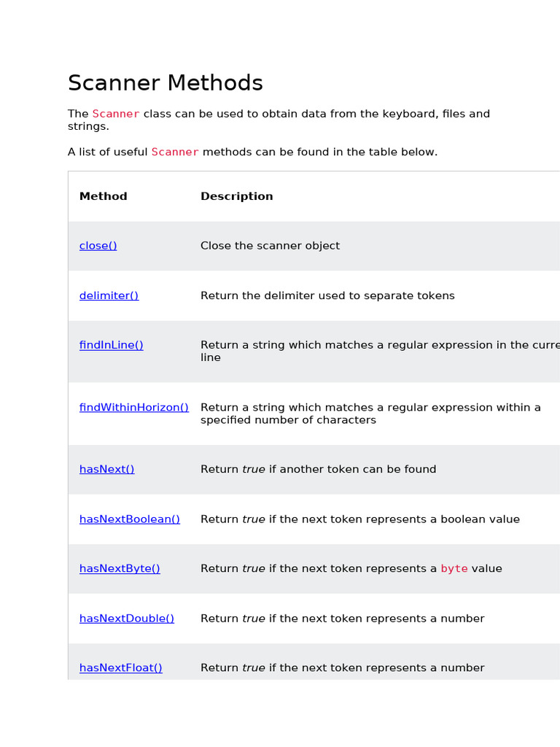Open hasNextBoolean() reference link
Screen dimensions: 560x747
click(x=130, y=519)
